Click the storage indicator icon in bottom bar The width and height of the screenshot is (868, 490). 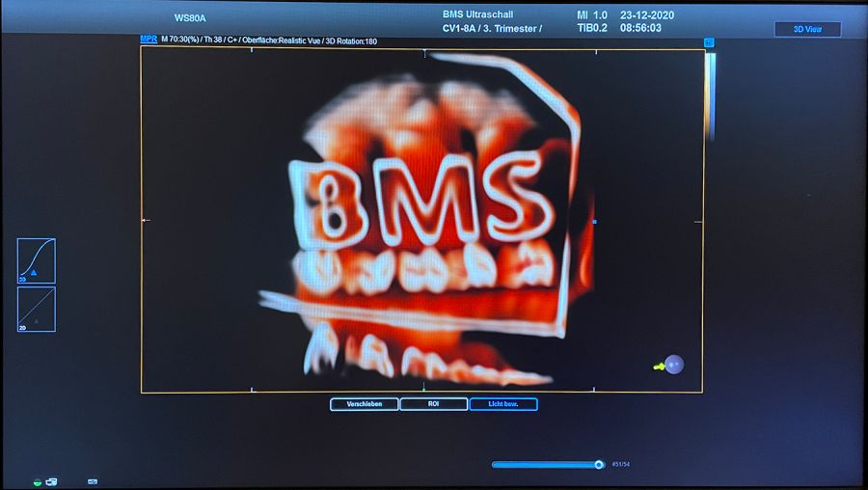(93, 480)
